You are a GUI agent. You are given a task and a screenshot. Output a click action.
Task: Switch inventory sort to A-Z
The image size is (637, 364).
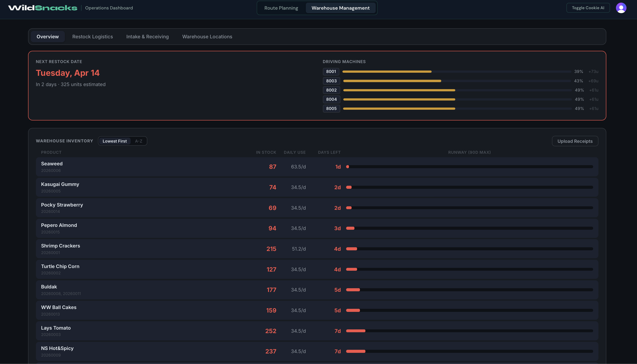coord(139,141)
